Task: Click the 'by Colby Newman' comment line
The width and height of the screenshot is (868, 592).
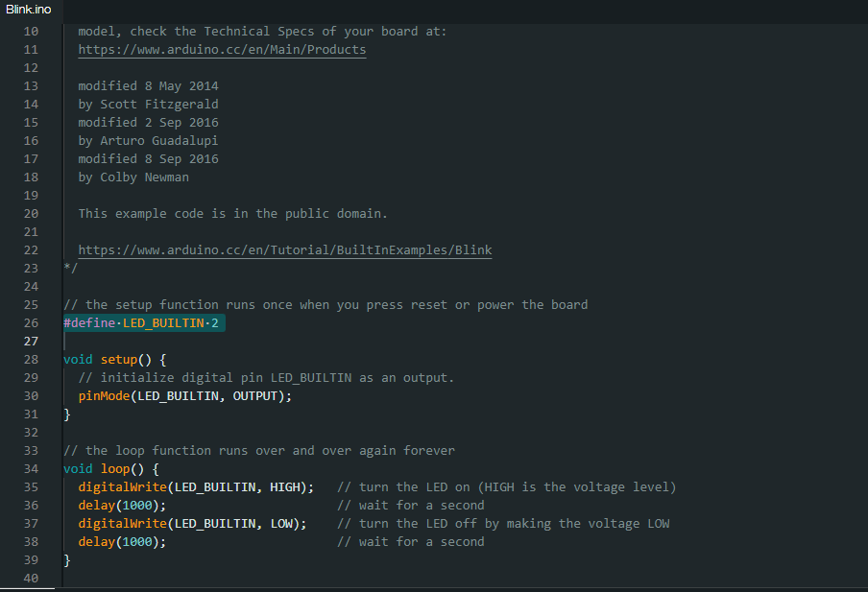Action: coord(133,177)
